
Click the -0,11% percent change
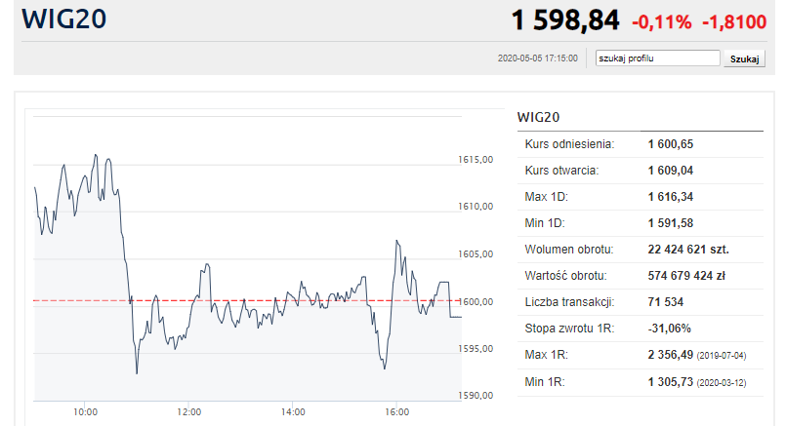pyautogui.click(x=662, y=22)
